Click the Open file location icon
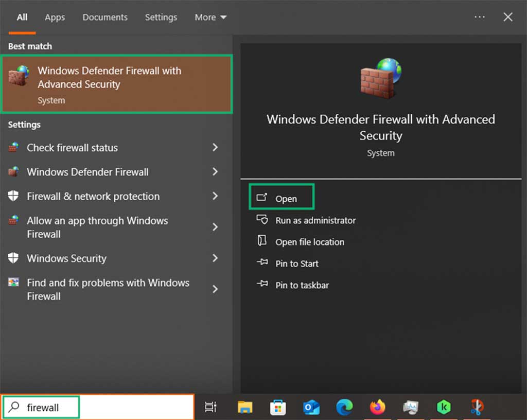This screenshot has width=527, height=420. coord(262,242)
